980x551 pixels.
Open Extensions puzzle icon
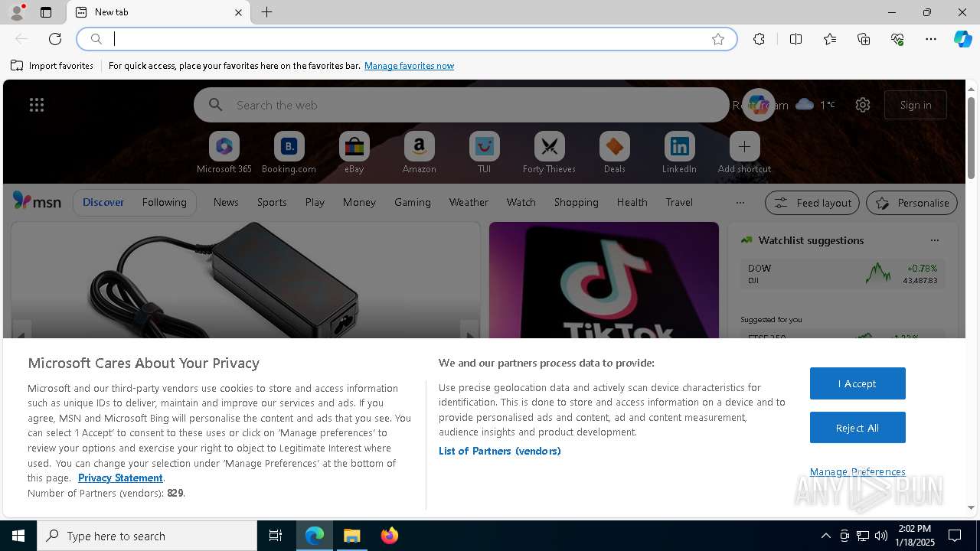click(759, 39)
